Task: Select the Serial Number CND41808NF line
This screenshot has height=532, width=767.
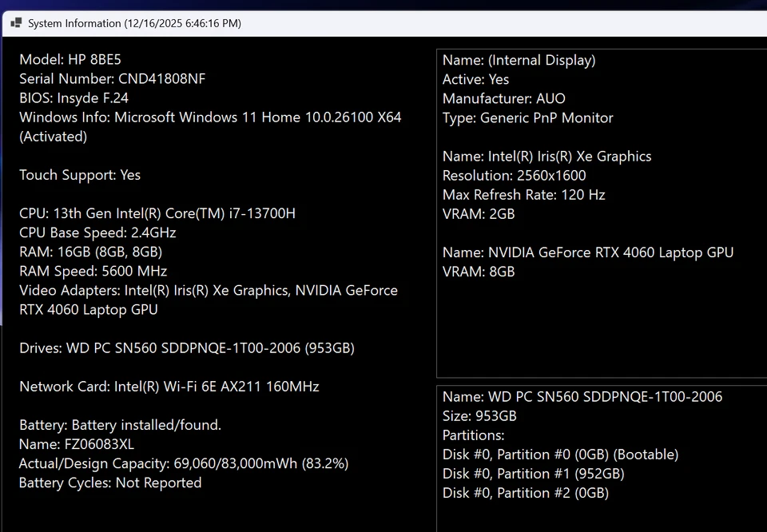Action: click(113, 79)
